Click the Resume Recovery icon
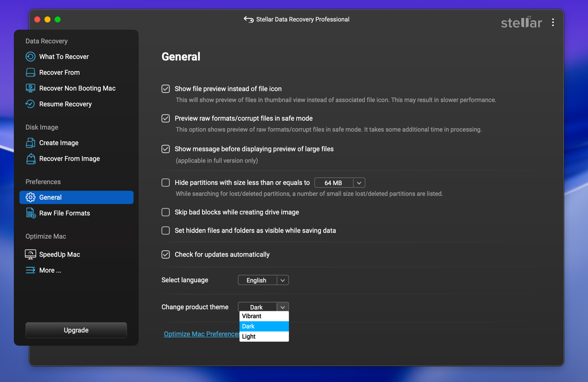The width and height of the screenshot is (588, 382). [x=30, y=104]
